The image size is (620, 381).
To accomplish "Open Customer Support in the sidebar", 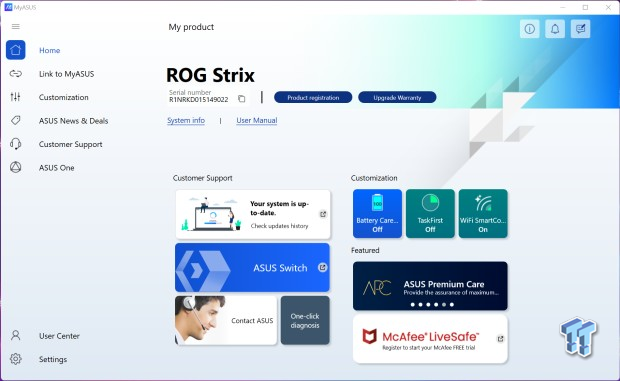I will [x=70, y=144].
